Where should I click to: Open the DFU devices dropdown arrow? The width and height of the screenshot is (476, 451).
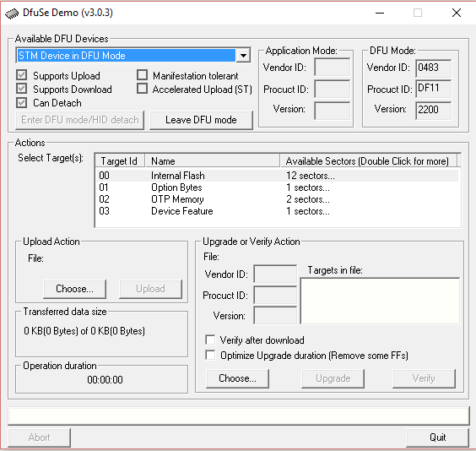[x=243, y=56]
